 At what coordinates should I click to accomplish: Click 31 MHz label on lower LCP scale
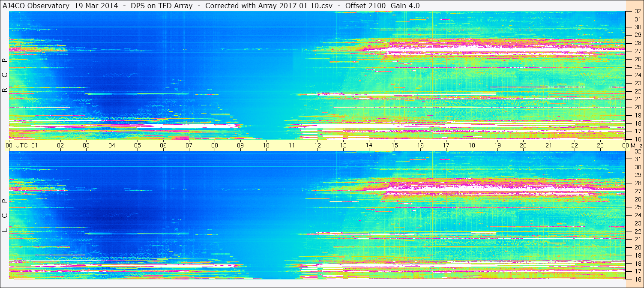[637, 159]
